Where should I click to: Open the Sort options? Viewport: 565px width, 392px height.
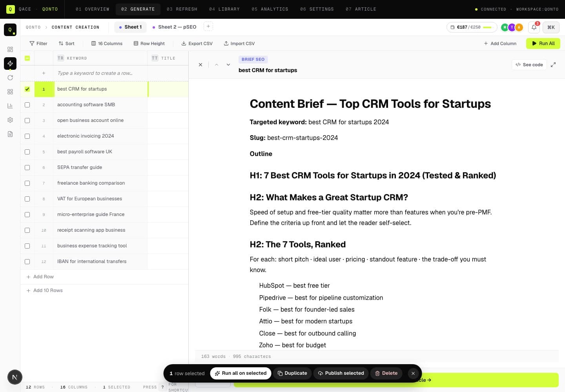(66, 44)
